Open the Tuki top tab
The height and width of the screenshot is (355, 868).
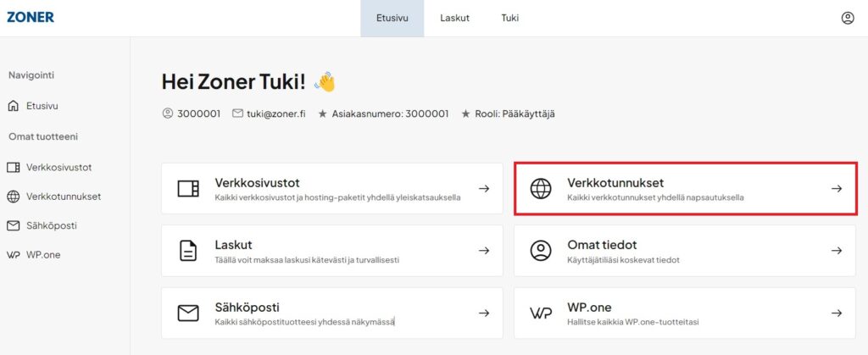point(509,18)
